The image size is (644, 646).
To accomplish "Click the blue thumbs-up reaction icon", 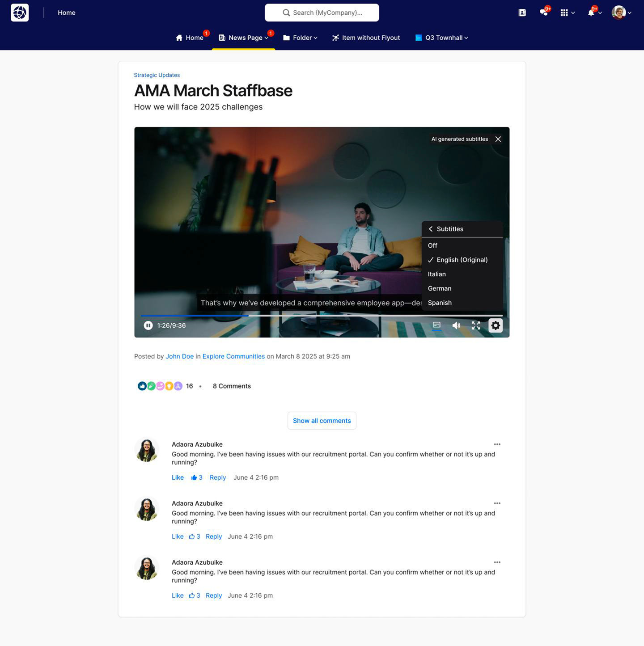I will (142, 386).
